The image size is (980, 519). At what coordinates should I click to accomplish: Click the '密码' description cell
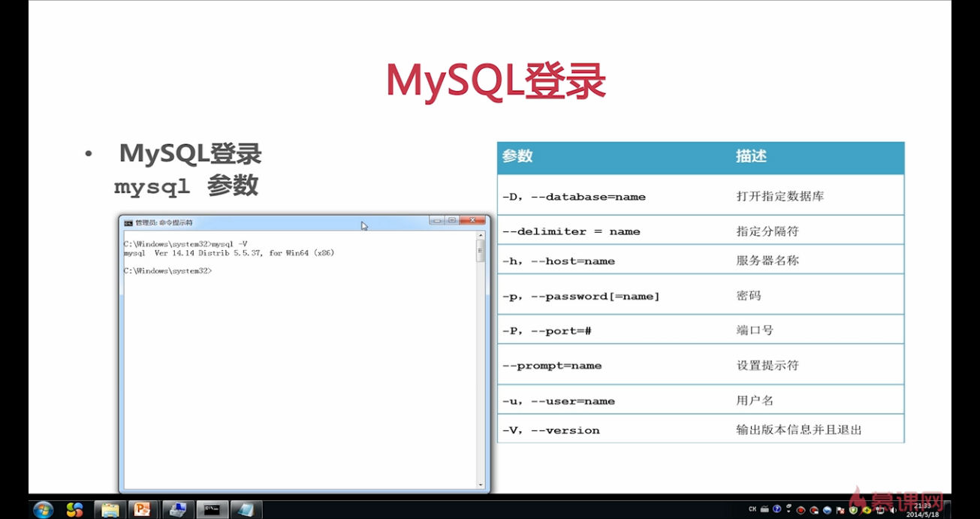(749, 296)
